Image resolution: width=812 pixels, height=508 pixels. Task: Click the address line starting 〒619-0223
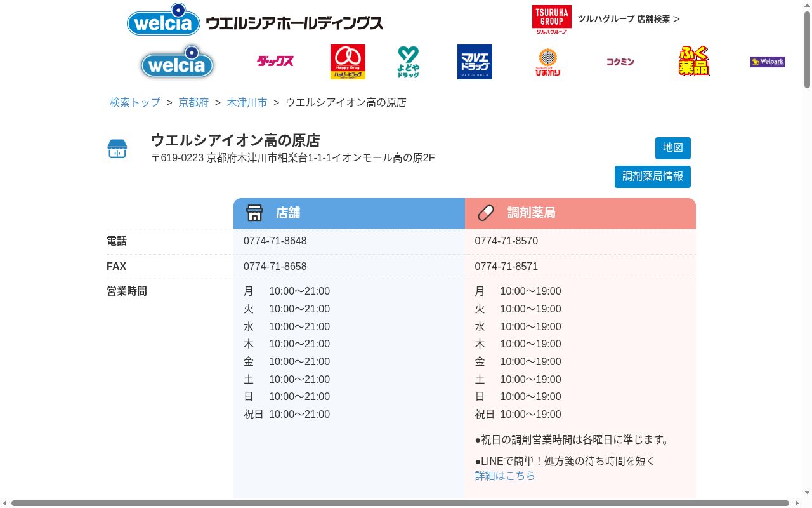[293, 158]
